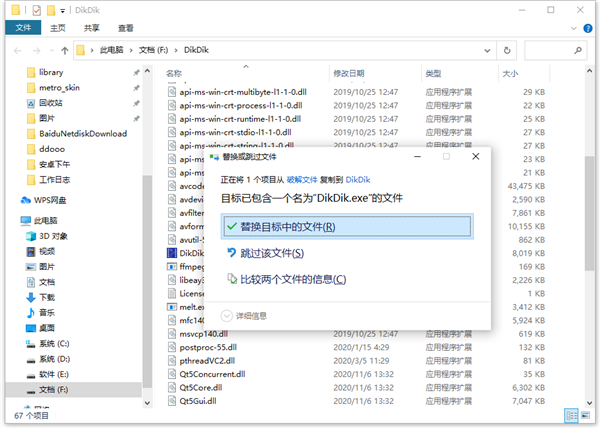Viewport: 600px width, 428px height.
Task: Go forward with the right arrow
Action: pos(36,50)
